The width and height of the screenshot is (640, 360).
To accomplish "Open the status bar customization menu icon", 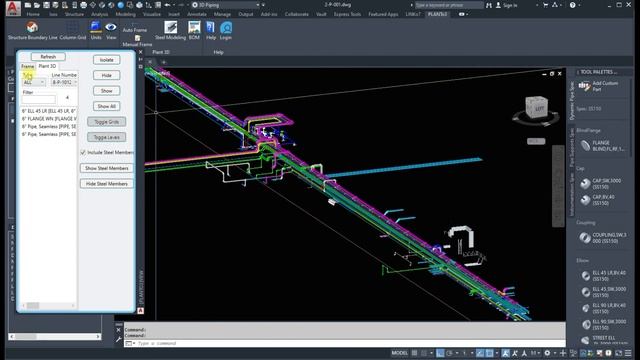I will pos(629,353).
